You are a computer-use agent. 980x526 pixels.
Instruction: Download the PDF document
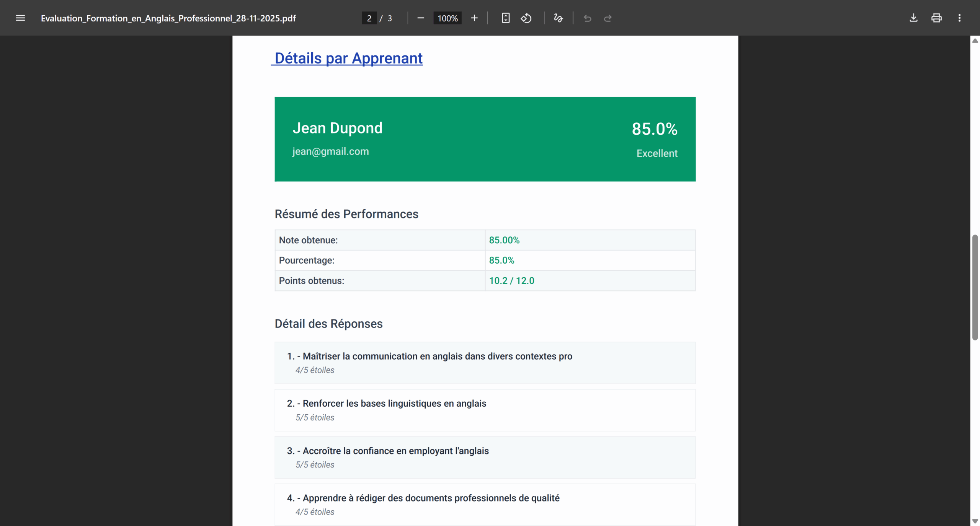(914, 18)
